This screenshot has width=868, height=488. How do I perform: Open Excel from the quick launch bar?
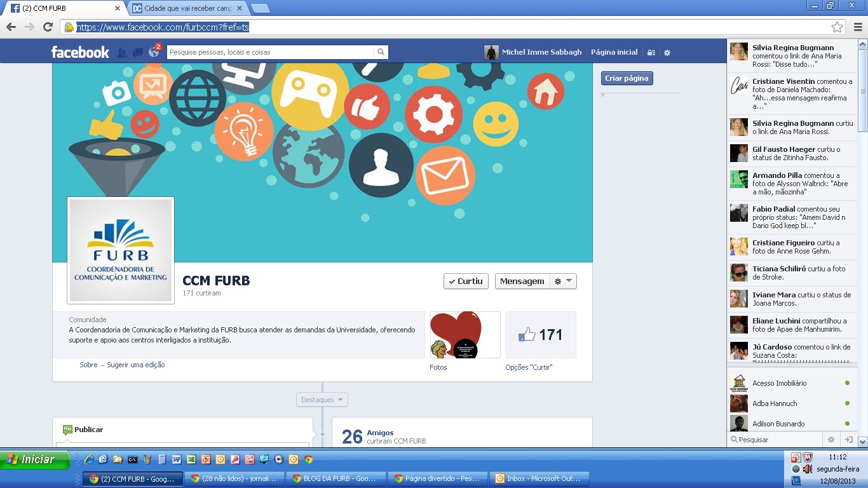coord(191,459)
